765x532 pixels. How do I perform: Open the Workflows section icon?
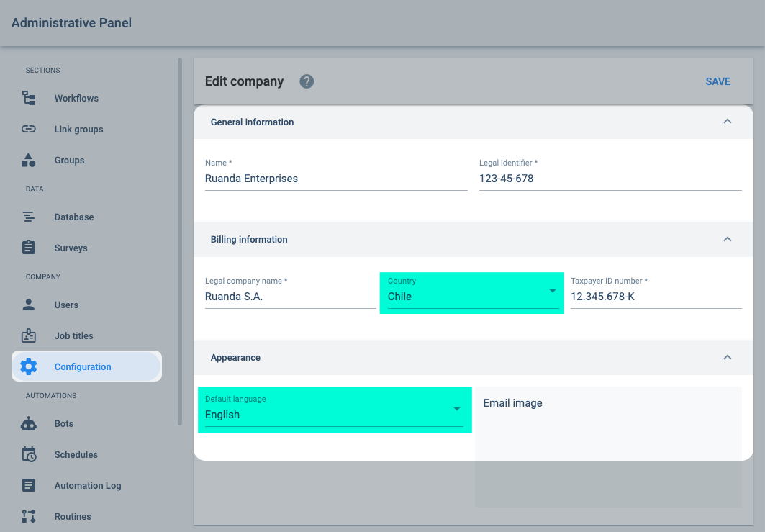[x=29, y=98]
